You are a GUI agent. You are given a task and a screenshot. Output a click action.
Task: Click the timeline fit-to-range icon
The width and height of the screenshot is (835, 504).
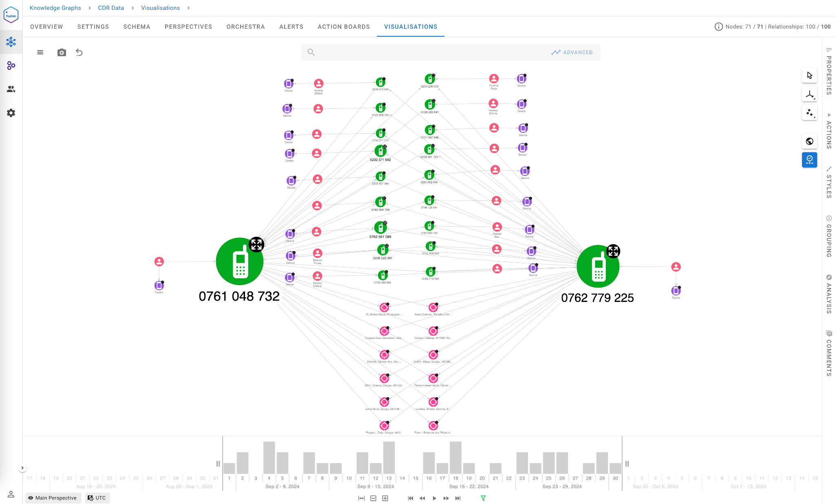(361, 498)
